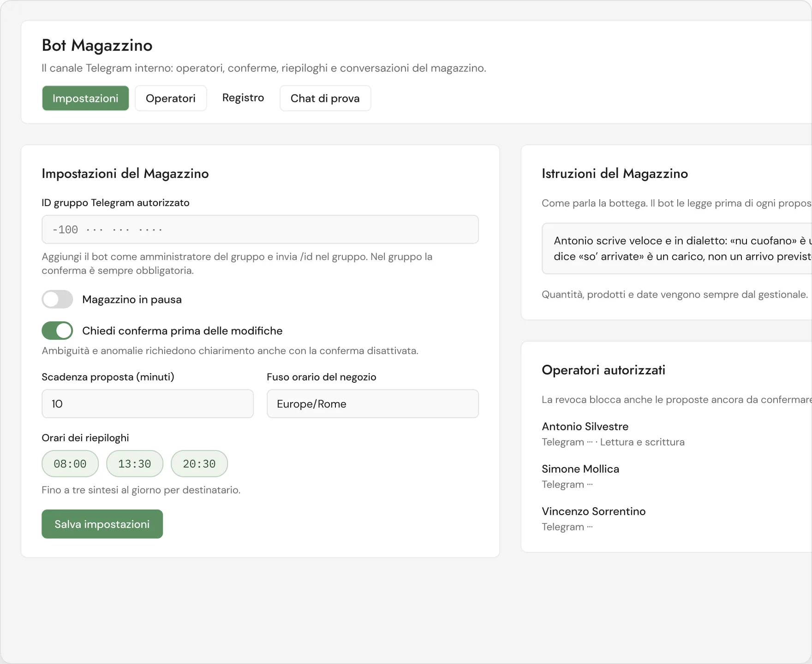Toggle the Magazzino in pausa switch
Image resolution: width=812 pixels, height=664 pixels.
[x=57, y=299]
